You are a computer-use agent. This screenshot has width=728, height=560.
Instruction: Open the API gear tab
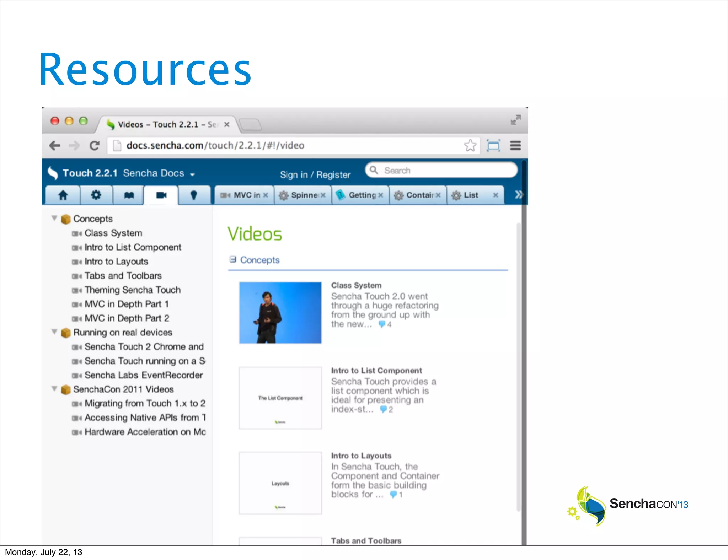(x=96, y=195)
